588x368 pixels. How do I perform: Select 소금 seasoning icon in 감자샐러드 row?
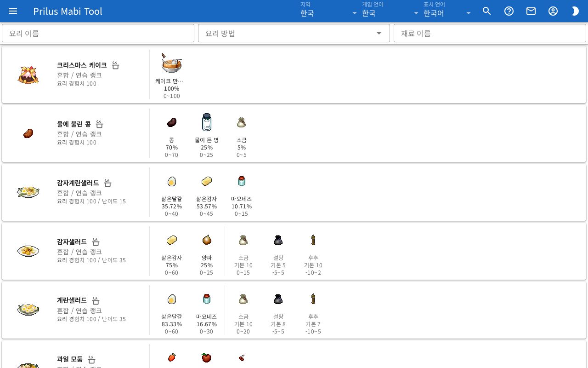pyautogui.click(x=243, y=240)
